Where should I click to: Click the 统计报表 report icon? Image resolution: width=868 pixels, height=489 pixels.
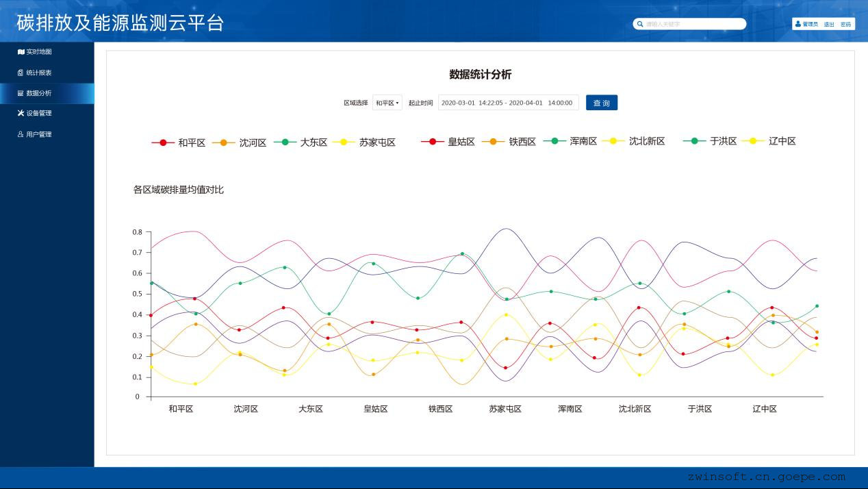click(x=21, y=73)
